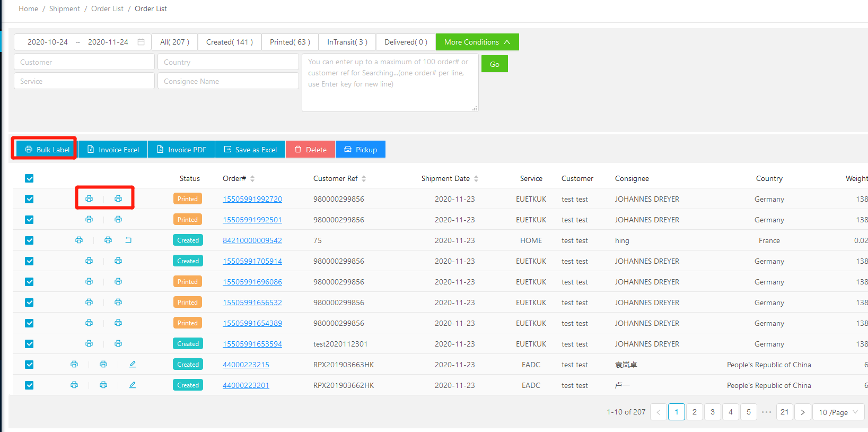Click return icon for order 84210000009542
Image resolution: width=868 pixels, height=432 pixels.
pos(128,240)
